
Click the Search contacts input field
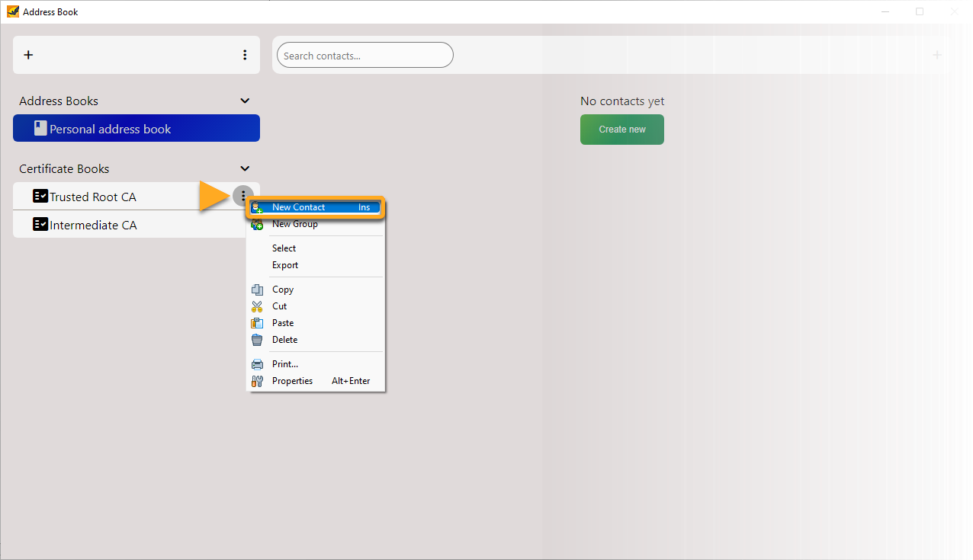click(x=364, y=56)
